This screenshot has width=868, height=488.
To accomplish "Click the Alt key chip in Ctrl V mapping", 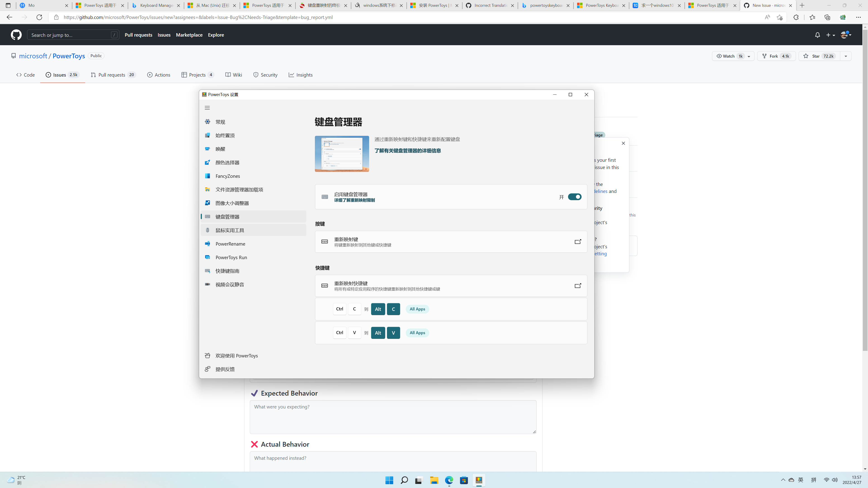I will 378,333.
